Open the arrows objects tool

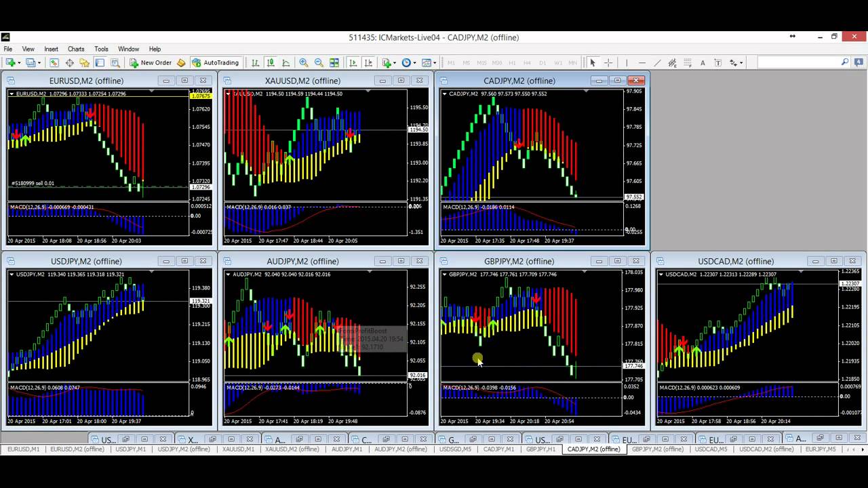733,62
